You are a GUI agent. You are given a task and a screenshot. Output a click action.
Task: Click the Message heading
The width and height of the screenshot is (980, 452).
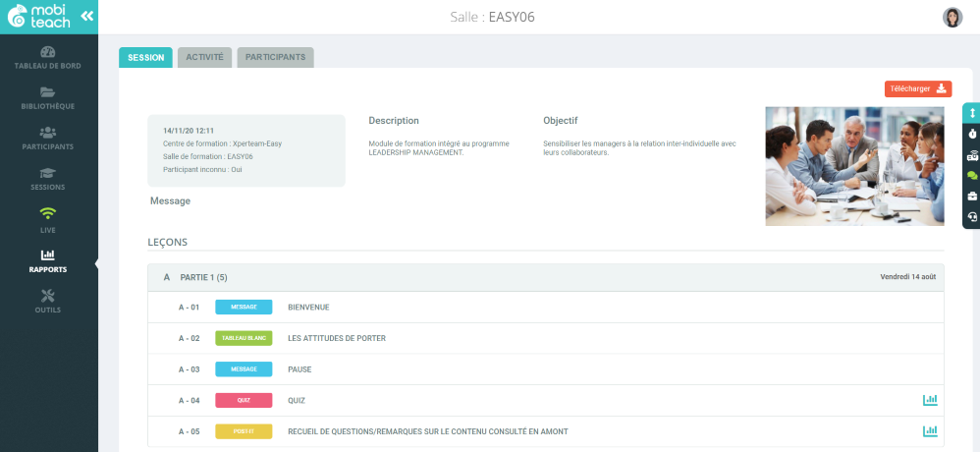[170, 201]
